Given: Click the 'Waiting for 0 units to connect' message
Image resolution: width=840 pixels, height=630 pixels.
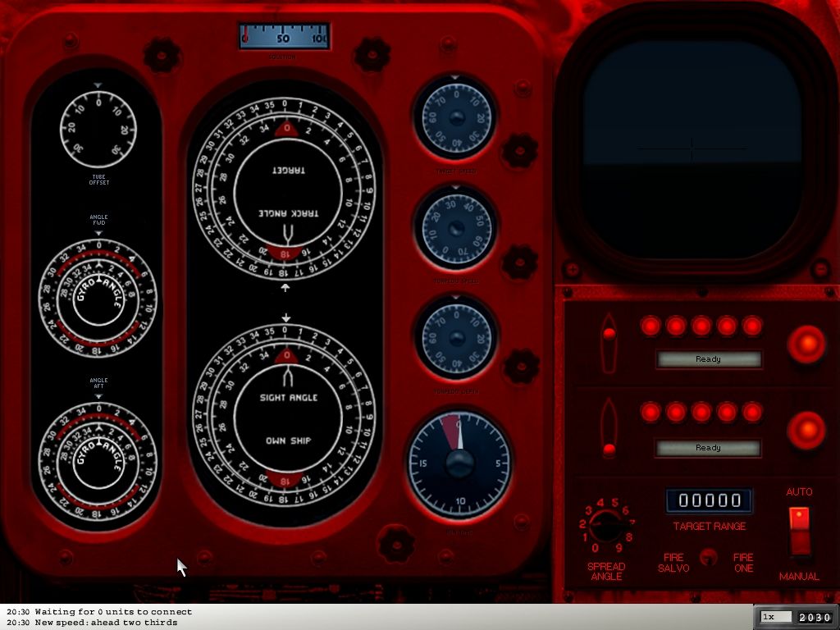Looking at the screenshot, I should tap(113, 612).
